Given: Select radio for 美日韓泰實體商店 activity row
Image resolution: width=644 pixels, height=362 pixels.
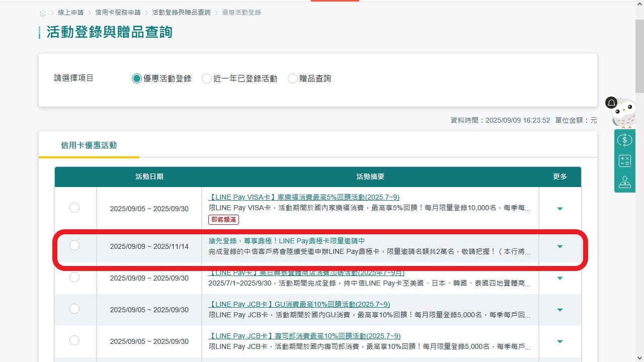Looking at the screenshot, I should (x=74, y=277).
